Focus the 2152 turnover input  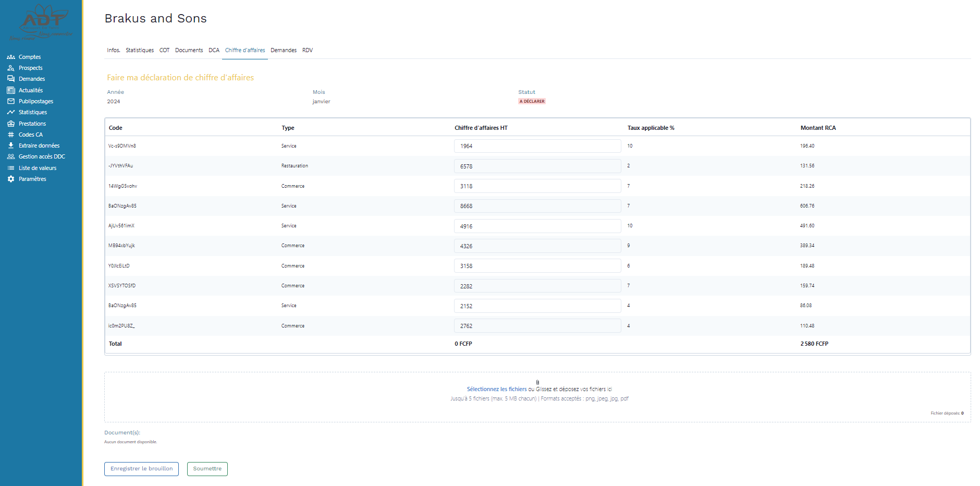[x=537, y=306]
